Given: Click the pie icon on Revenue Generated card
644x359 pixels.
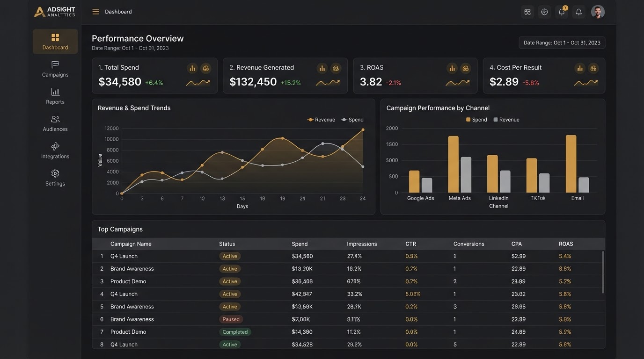Looking at the screenshot, I should 336,68.
